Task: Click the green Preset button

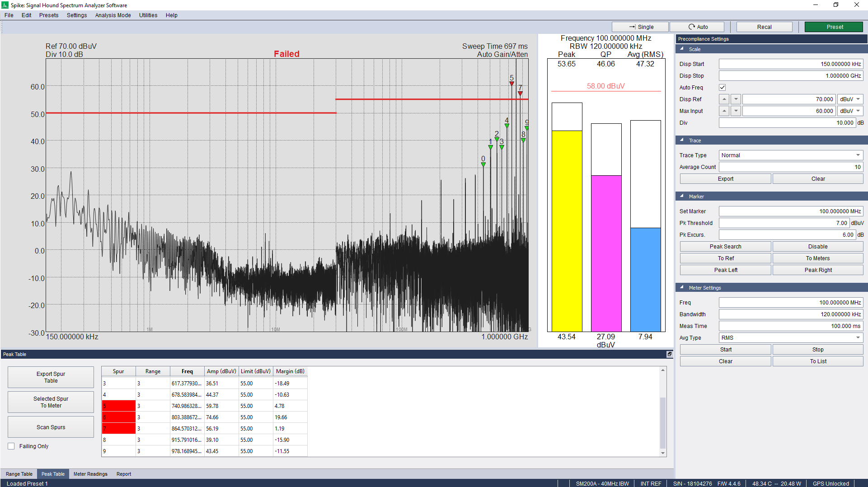Action: [x=835, y=27]
